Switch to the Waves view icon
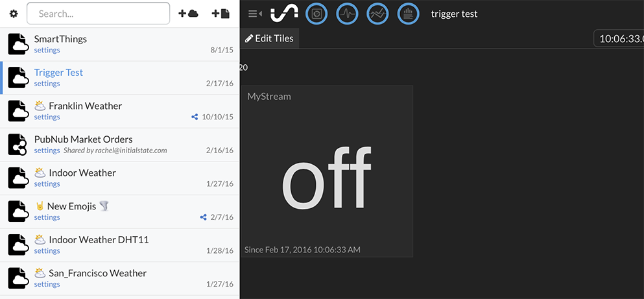The width and height of the screenshot is (644, 299). coord(347,14)
